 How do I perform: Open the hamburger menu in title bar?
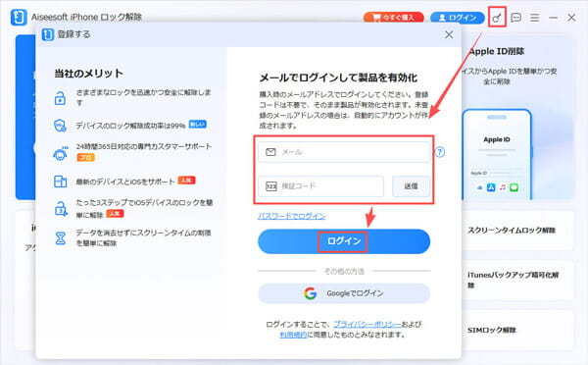535,18
